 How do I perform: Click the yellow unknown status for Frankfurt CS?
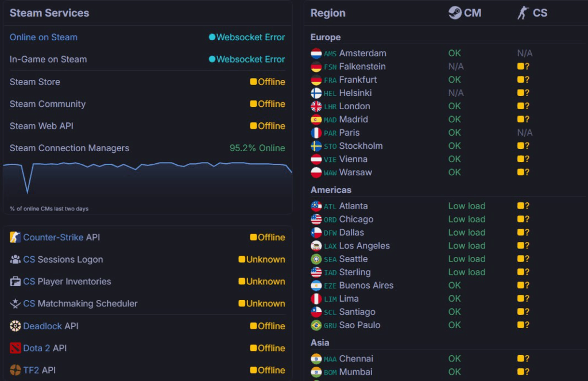click(523, 80)
